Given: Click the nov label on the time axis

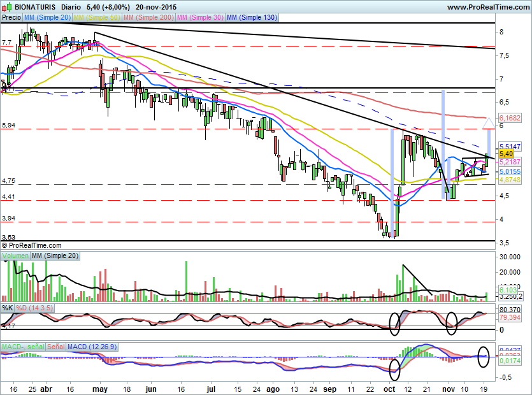Looking at the screenshot, I should [x=449, y=389].
